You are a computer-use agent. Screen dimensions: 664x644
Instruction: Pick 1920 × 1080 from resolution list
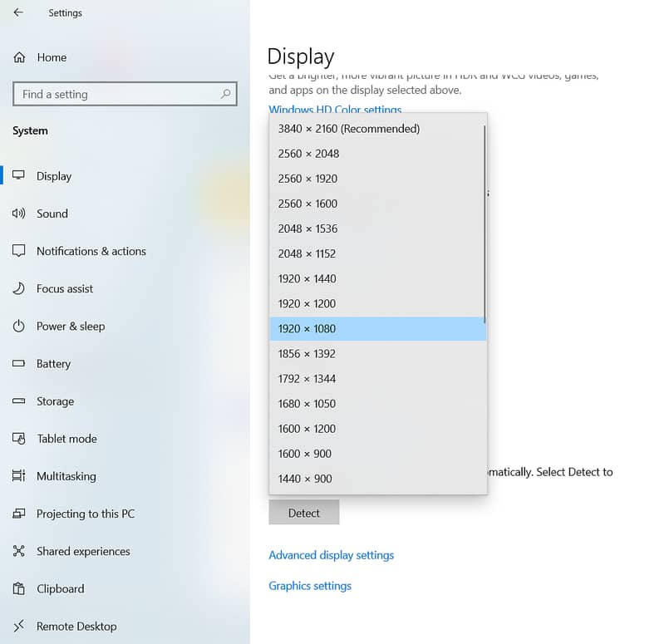[x=307, y=328]
